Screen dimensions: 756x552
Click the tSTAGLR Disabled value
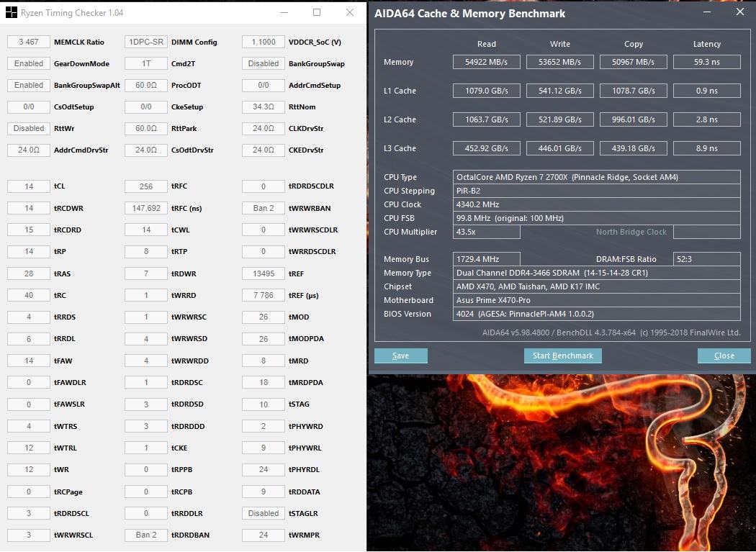pos(264,513)
